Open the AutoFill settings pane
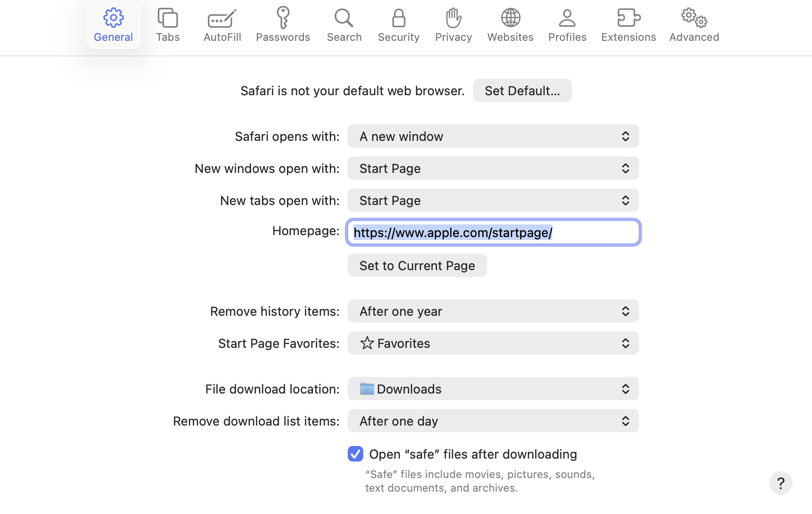Image resolution: width=812 pixels, height=514 pixels. tap(222, 25)
